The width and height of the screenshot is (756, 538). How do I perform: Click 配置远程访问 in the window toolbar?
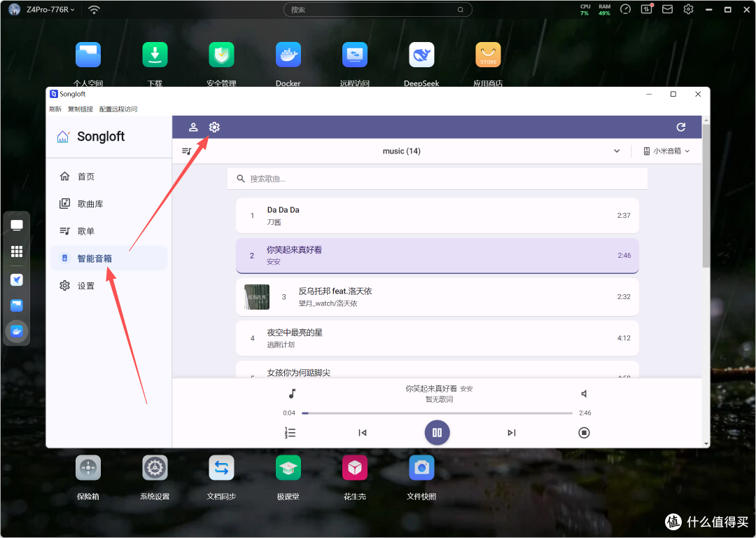coord(118,109)
